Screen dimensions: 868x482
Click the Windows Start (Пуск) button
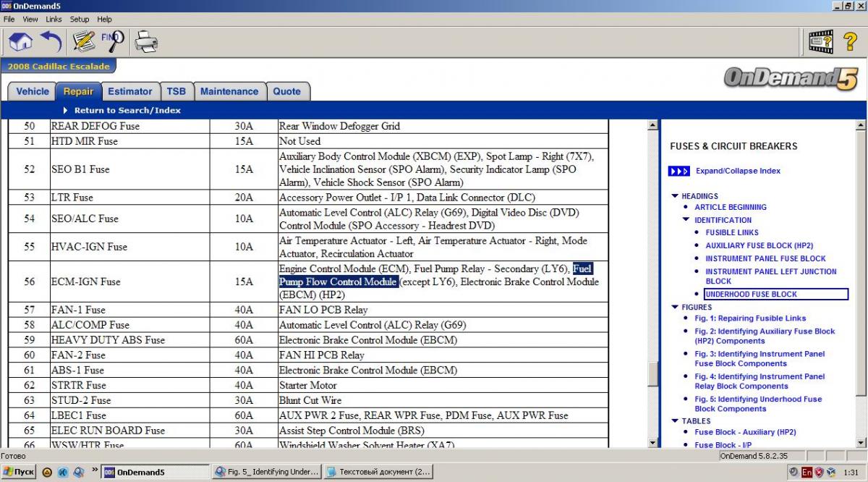(18, 472)
